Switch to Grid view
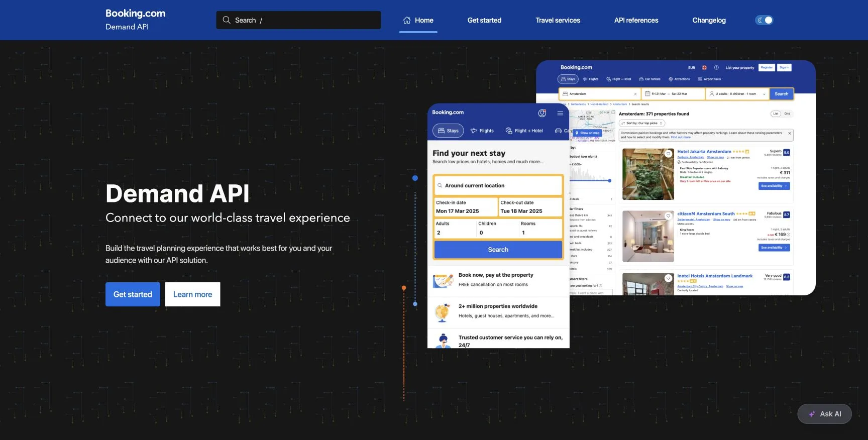868x440 pixels. point(787,114)
